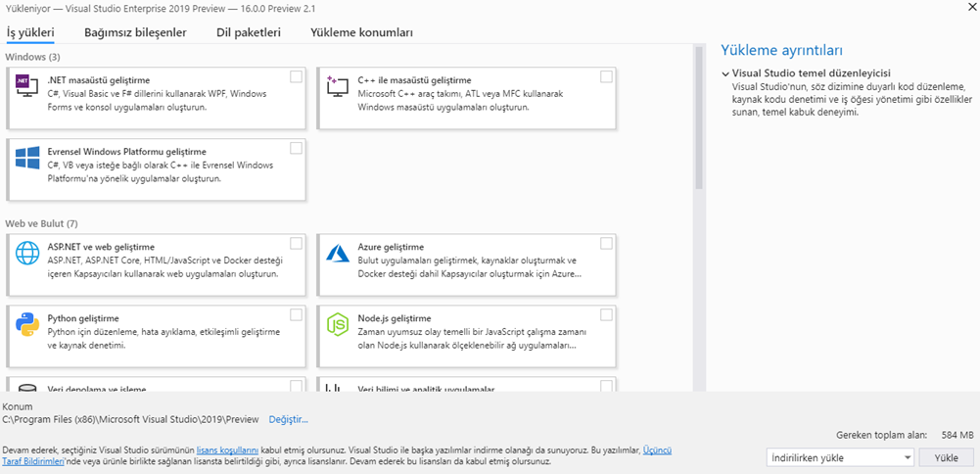Click the Azure geliştirme logo icon
Viewport: 980px width, 474px height.
pos(338,254)
